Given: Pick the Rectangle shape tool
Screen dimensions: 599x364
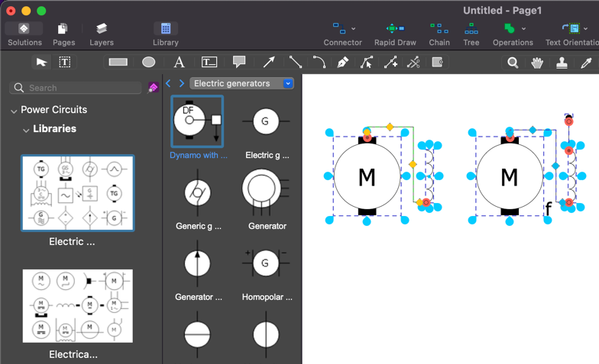Looking at the screenshot, I should click(x=118, y=62).
